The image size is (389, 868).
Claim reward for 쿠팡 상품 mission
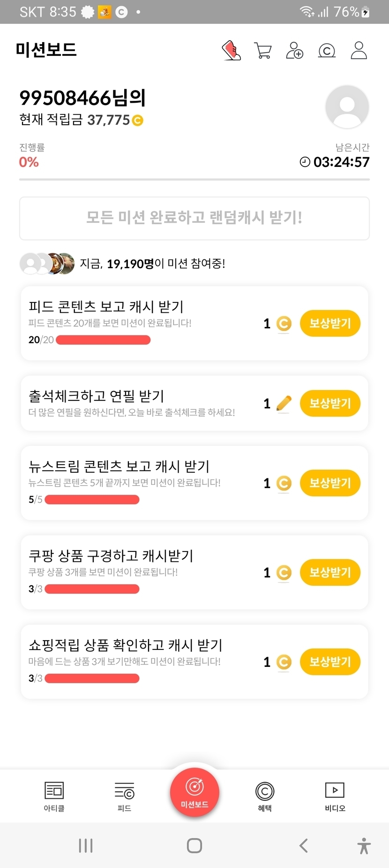point(330,573)
